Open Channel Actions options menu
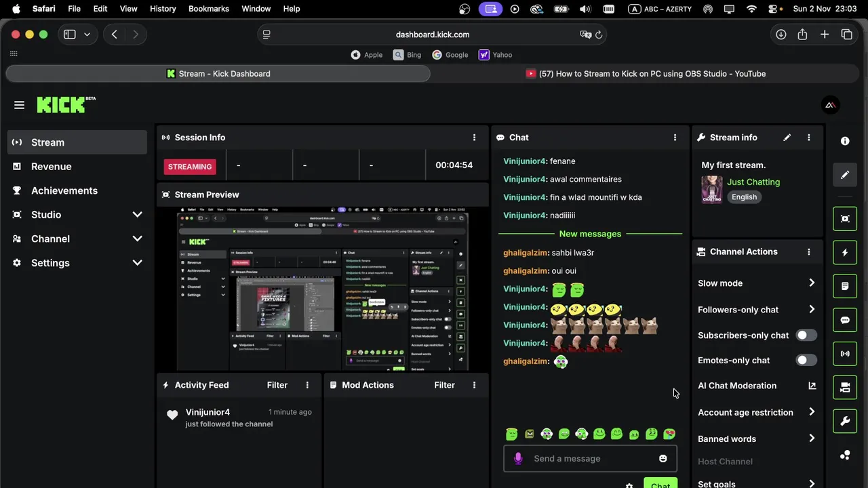This screenshot has width=868, height=488. point(808,251)
